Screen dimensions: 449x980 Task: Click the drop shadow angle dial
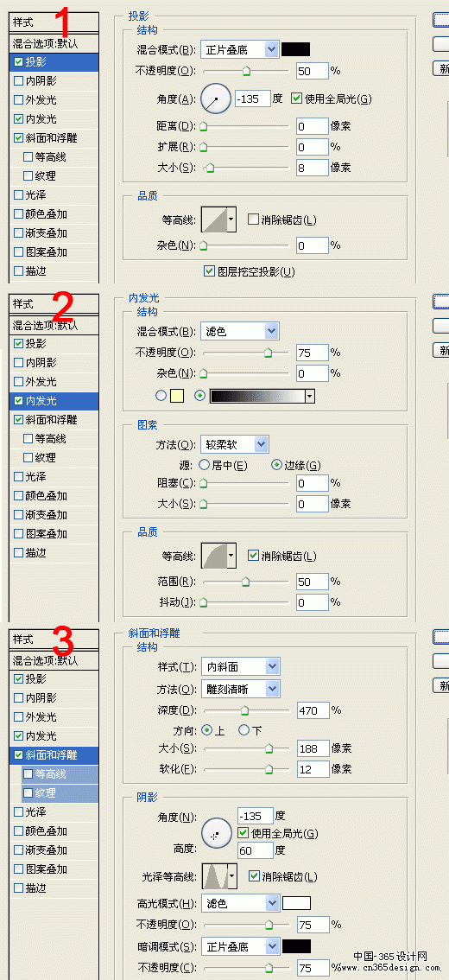(216, 99)
